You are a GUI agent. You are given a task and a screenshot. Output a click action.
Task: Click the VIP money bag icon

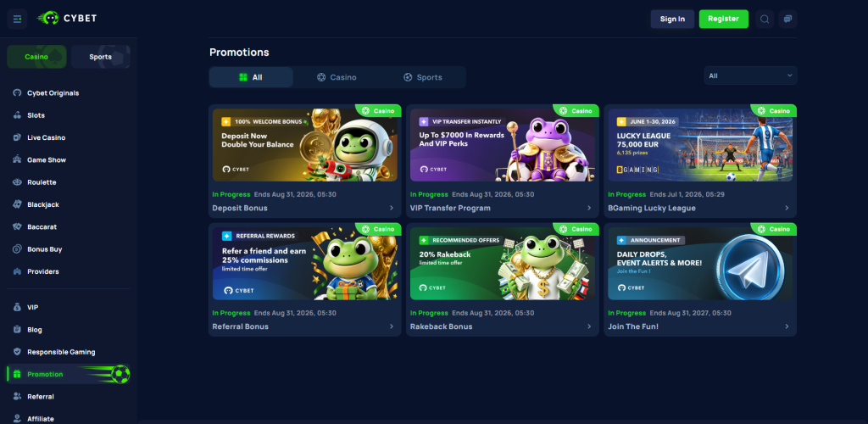(x=17, y=307)
